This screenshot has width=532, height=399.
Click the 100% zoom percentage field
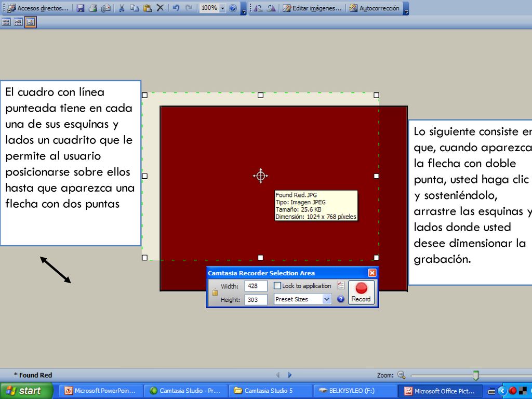tap(209, 8)
